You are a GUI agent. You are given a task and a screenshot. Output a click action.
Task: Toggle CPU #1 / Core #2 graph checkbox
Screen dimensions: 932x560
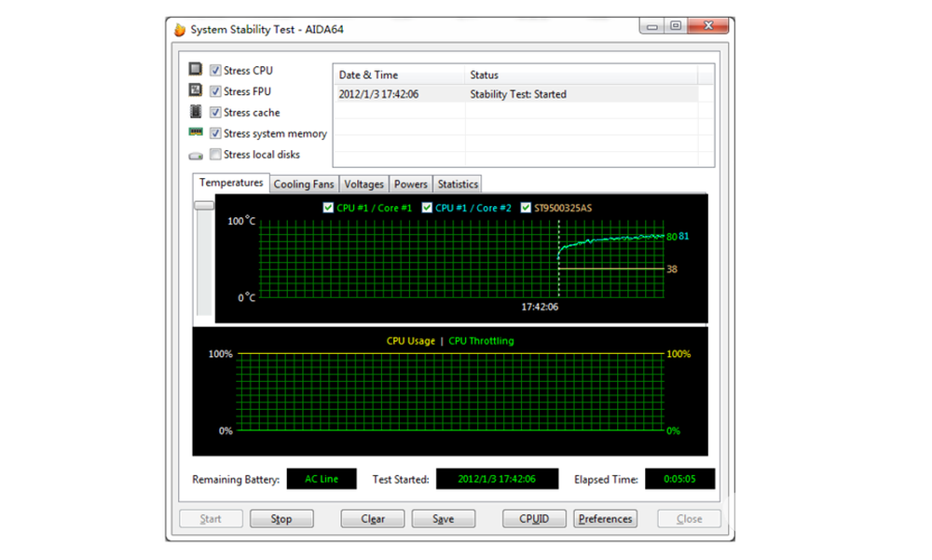(x=427, y=208)
